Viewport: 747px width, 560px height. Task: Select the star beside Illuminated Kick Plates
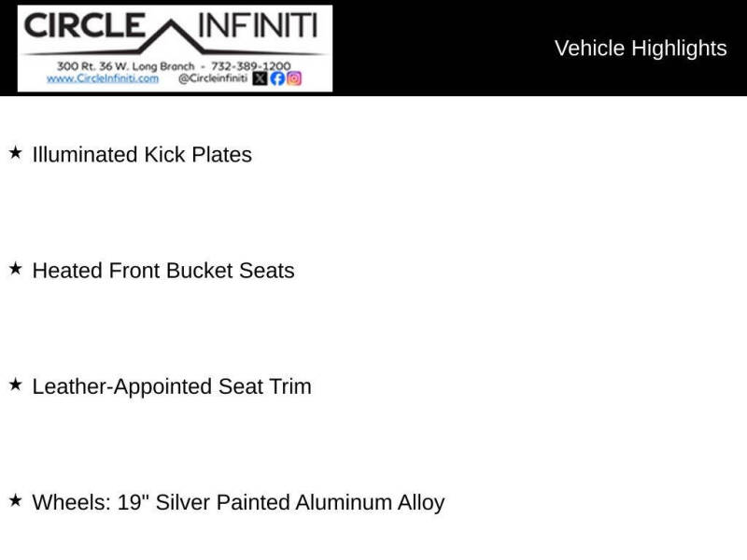click(x=16, y=153)
